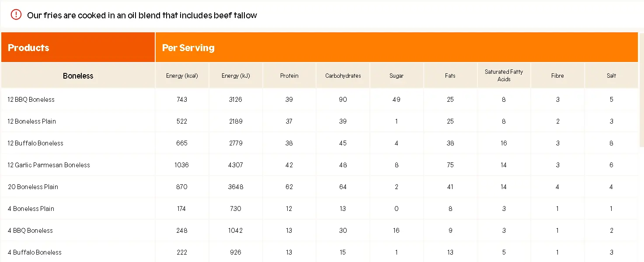Click the 4 Buffalo Boneless row label
The height and width of the screenshot is (262, 644).
click(x=35, y=252)
